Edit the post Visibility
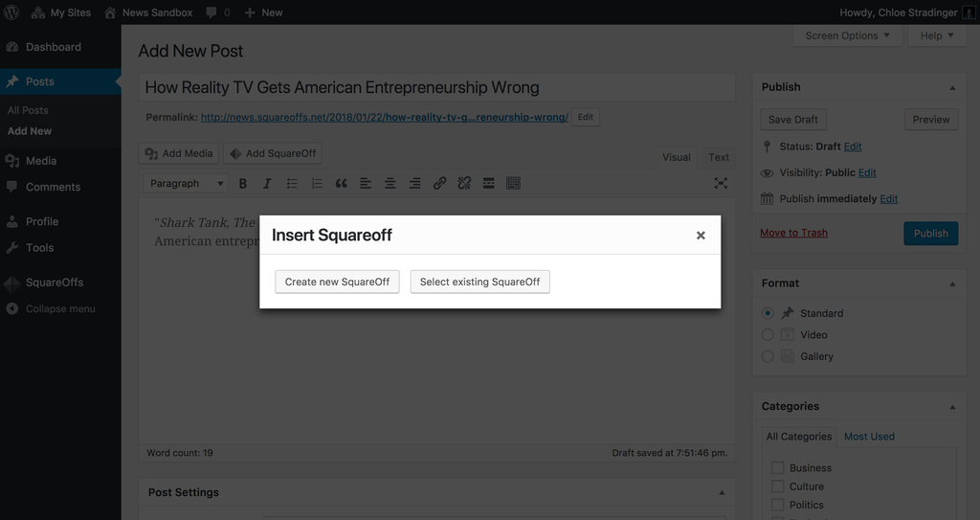Screen dimensions: 980x520 [x=867, y=172]
